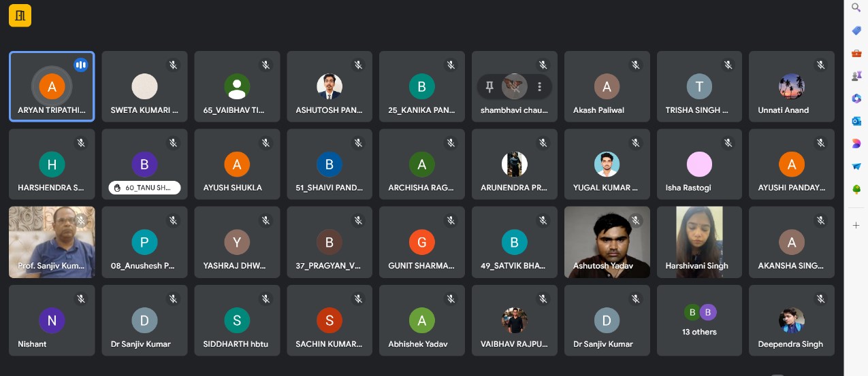868x376 pixels.
Task: Open the Search icon in the browser sidebar
Action: [x=856, y=7]
